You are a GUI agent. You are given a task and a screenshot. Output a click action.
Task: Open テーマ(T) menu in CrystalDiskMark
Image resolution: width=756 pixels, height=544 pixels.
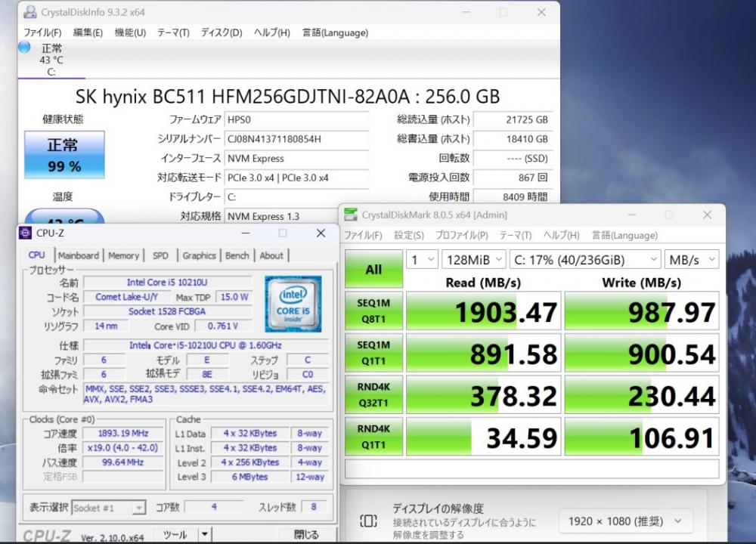coord(516,235)
